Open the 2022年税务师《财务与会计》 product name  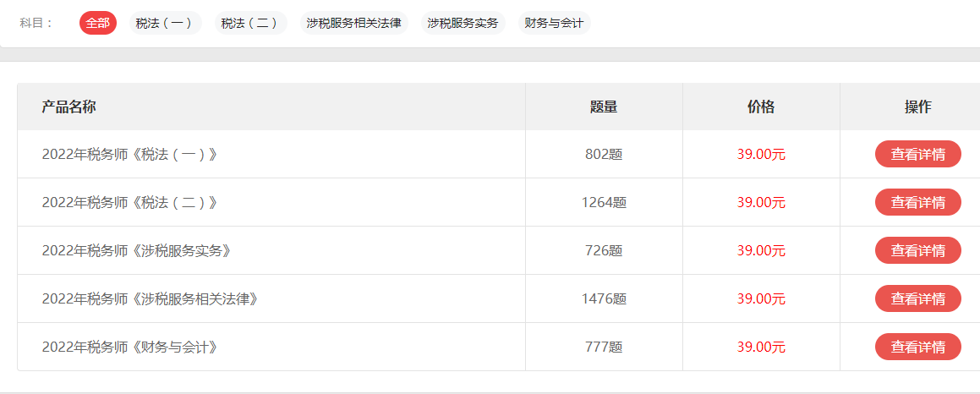(x=130, y=347)
